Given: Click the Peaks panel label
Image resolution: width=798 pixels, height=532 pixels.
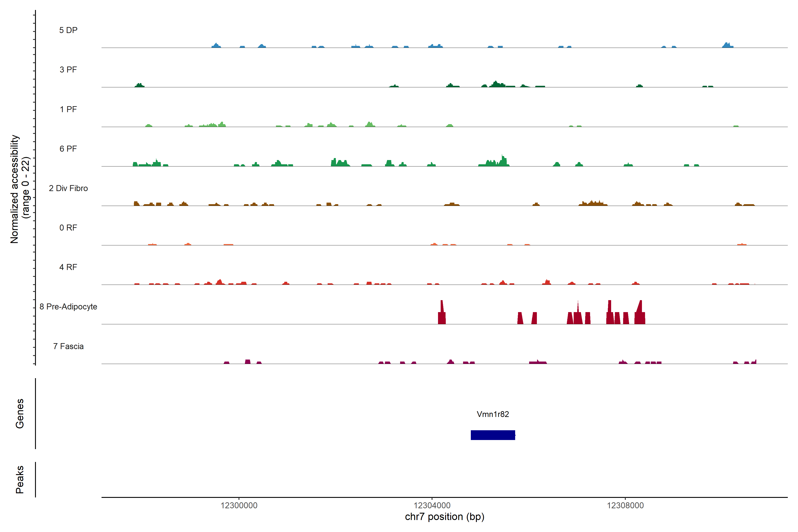Looking at the screenshot, I should (20, 479).
